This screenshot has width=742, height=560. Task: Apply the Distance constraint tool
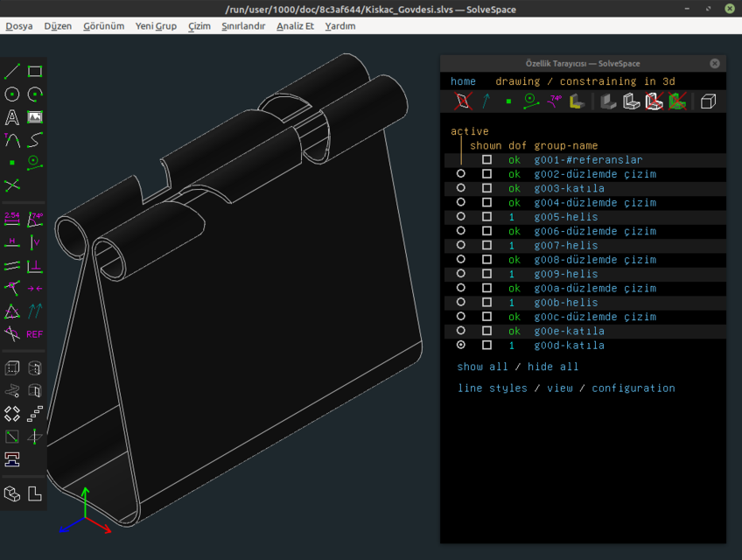pos(12,220)
